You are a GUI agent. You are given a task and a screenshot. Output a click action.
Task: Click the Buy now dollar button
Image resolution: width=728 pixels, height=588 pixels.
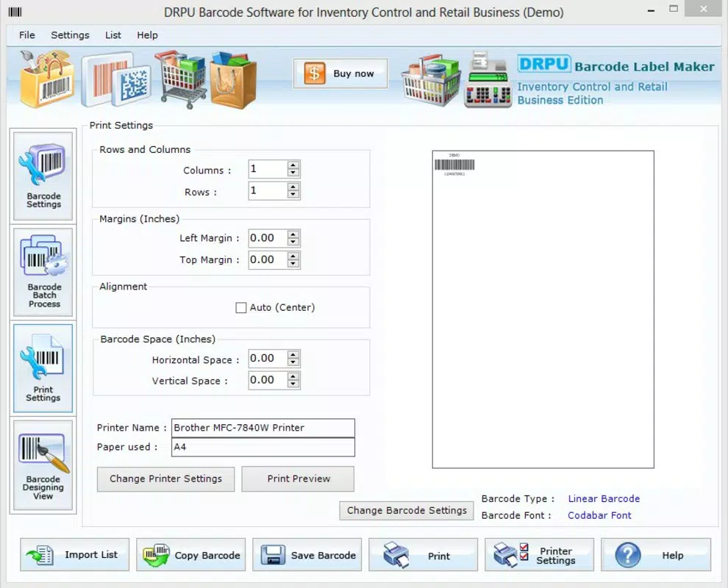click(x=340, y=73)
